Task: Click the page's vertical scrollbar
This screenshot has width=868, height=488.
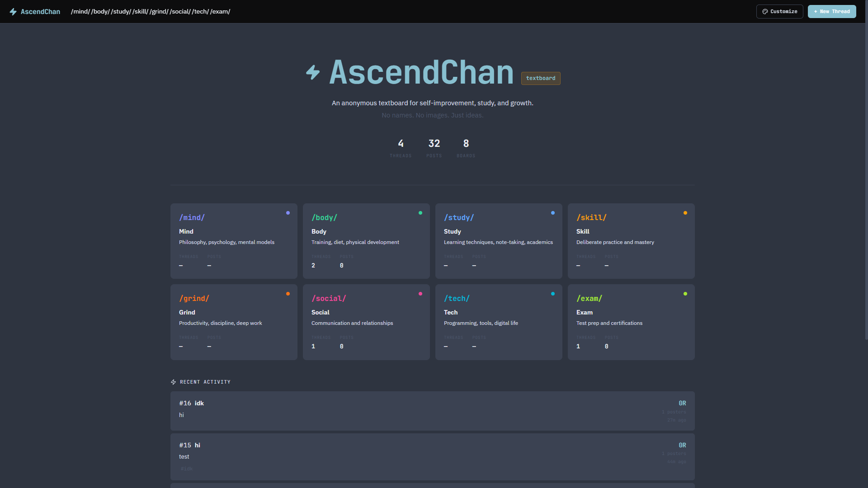Action: point(866,181)
